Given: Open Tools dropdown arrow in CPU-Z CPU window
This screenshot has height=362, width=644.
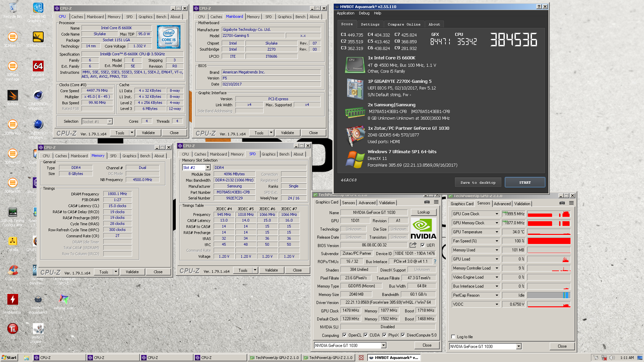Looking at the screenshot, I should coord(132,133).
